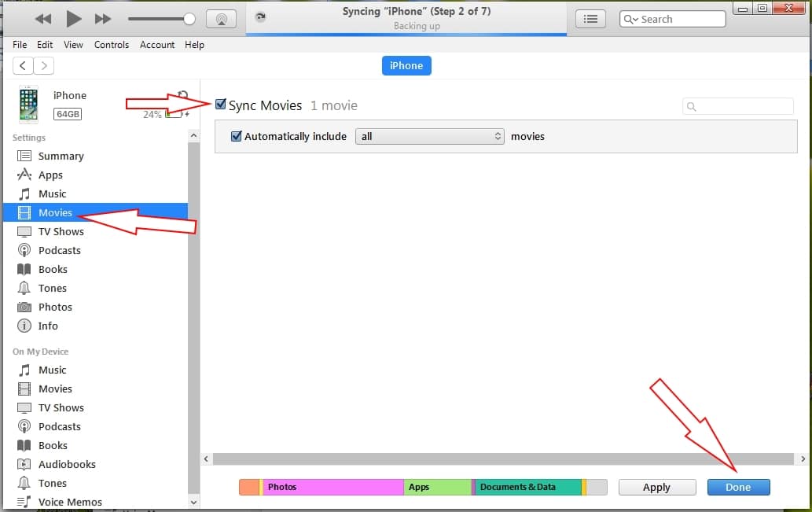Open the Help menu
Viewport: 812px width, 512px height.
(x=194, y=45)
